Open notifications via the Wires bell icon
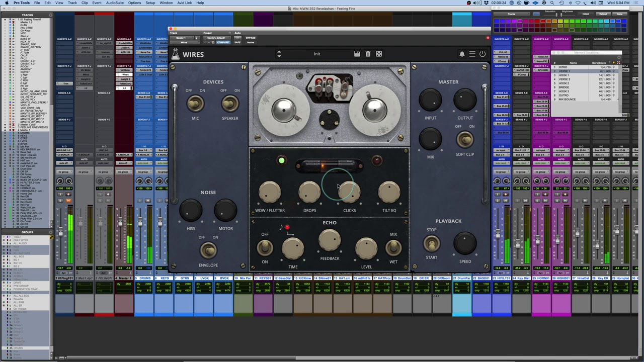Screen dimensions: 644x362 (x=462, y=54)
